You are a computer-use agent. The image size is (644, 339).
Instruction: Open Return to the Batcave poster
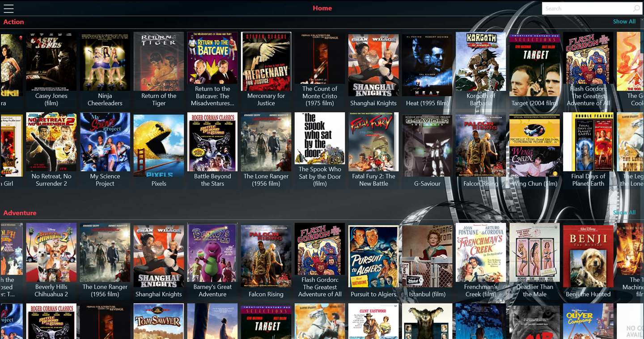[212, 58]
